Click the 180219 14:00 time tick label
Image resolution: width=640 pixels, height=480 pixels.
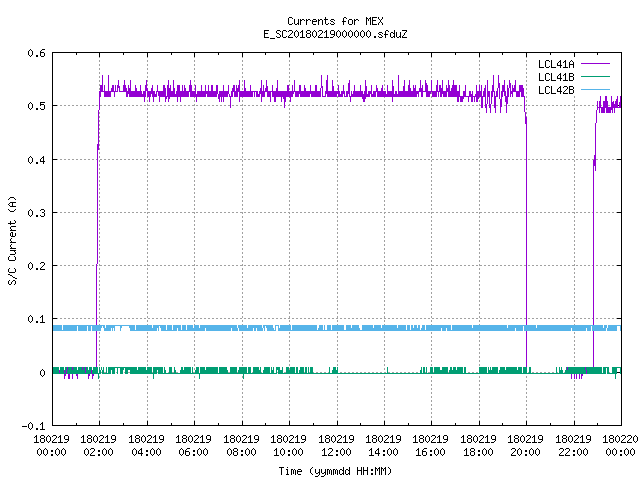(x=383, y=446)
